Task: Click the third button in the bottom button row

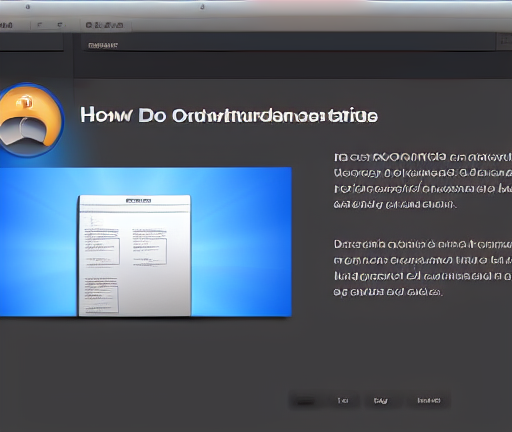Action: pos(381,400)
